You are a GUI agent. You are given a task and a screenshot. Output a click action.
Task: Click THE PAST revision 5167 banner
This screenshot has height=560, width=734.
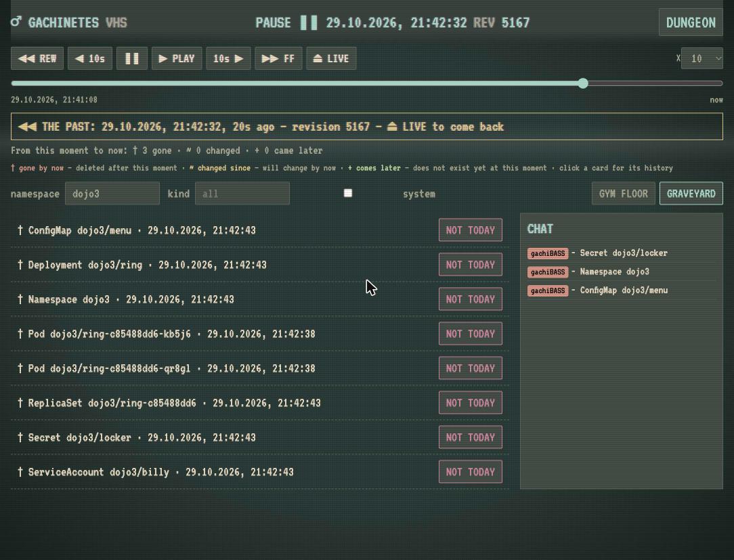point(367,127)
